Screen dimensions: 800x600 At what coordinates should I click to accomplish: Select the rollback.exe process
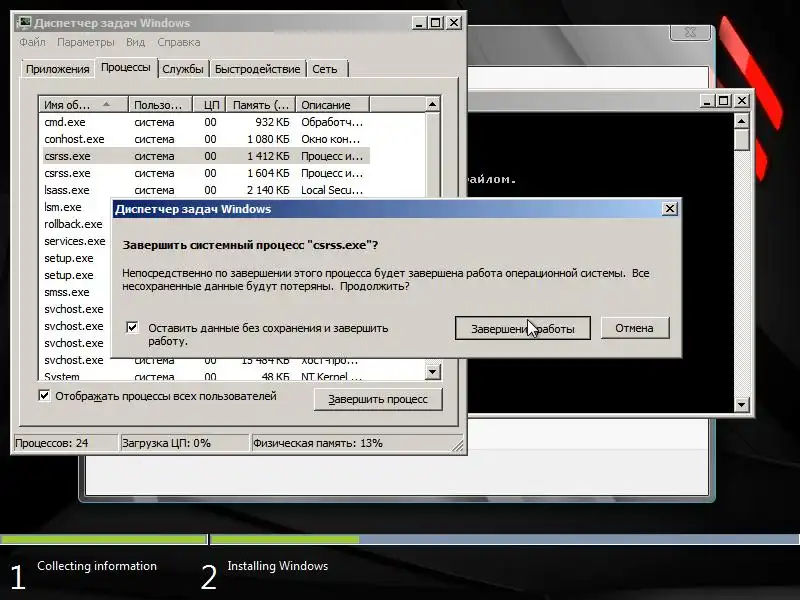(x=73, y=224)
